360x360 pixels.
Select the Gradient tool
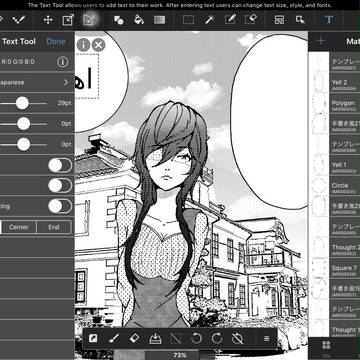pyautogui.click(x=159, y=20)
